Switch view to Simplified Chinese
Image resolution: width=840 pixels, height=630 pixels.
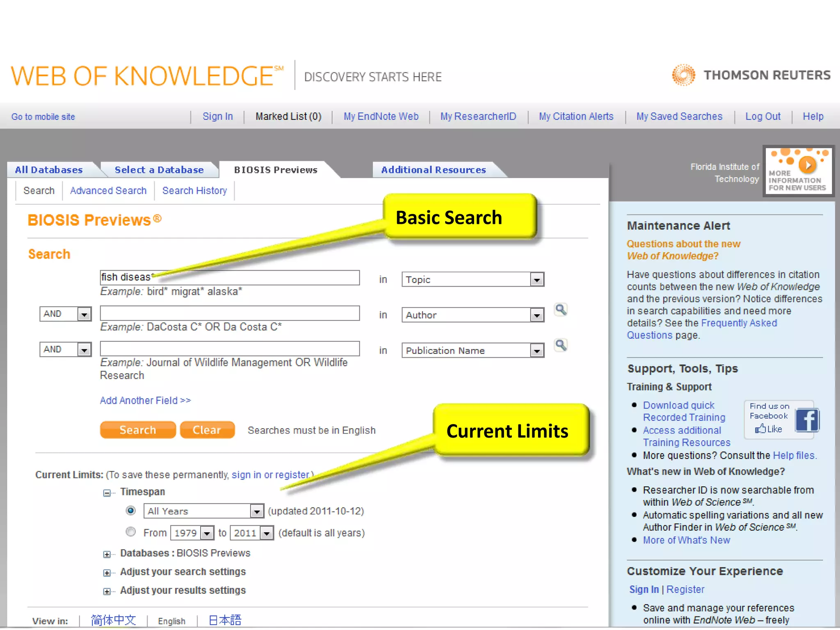pyautogui.click(x=113, y=620)
